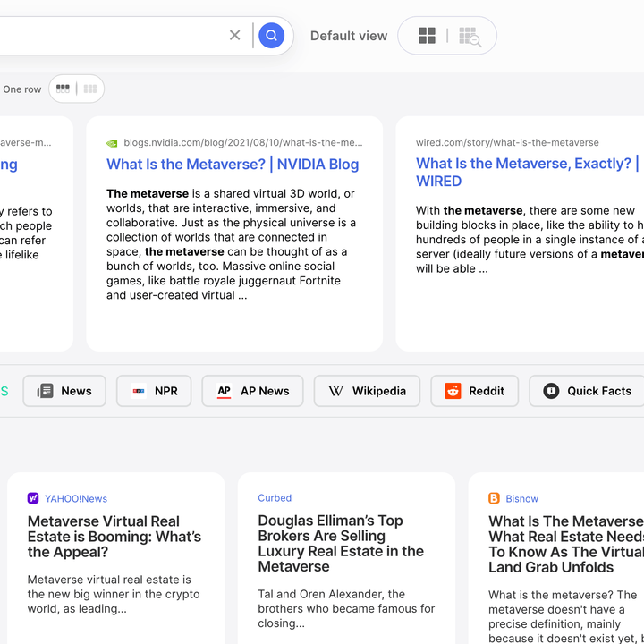Image resolution: width=644 pixels, height=644 pixels.
Task: Click the blue search magnifier button
Action: (271, 35)
